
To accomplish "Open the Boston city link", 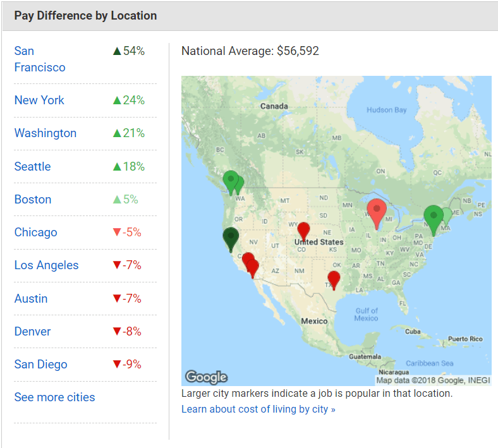I will coord(33,200).
